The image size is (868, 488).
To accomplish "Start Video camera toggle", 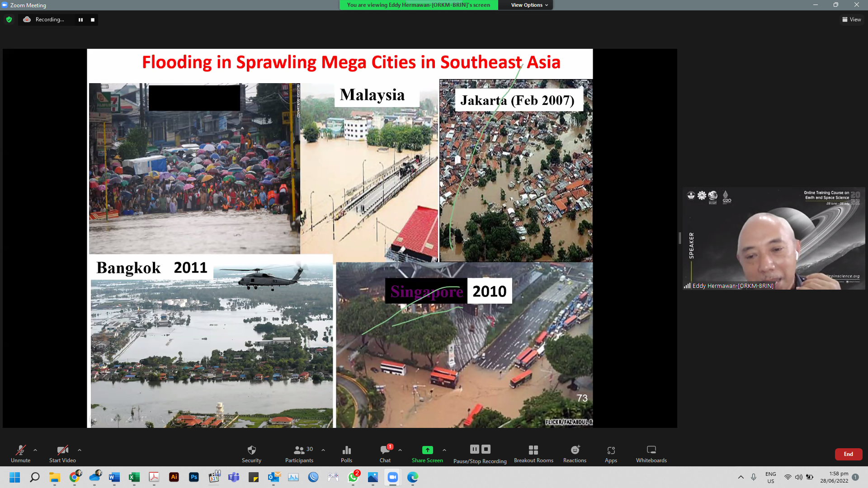I will pos(62,450).
